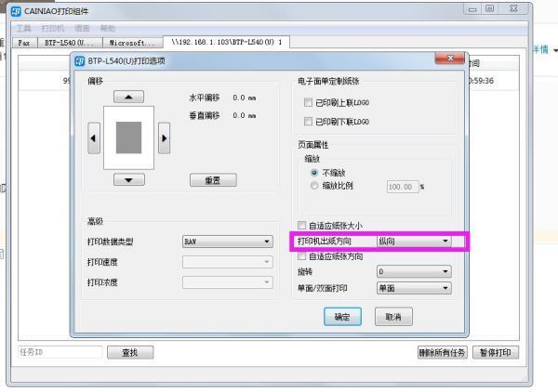Close the BTP-L540(U) print options dialog
558x392 pixels.
(454, 59)
